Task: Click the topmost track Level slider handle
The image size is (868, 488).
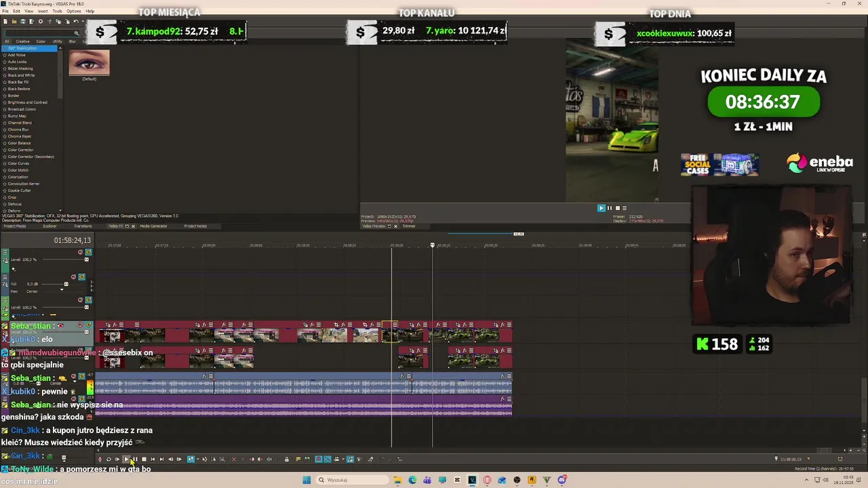Action: pyautogui.click(x=87, y=260)
